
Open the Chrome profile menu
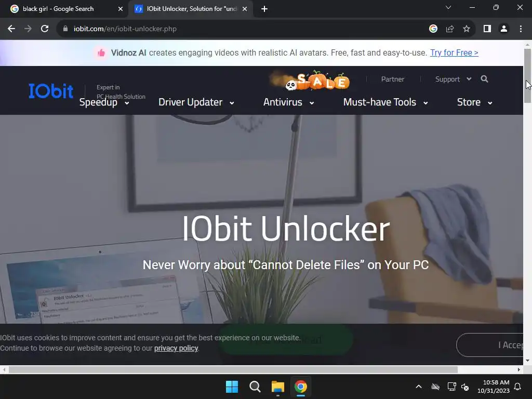[504, 29]
